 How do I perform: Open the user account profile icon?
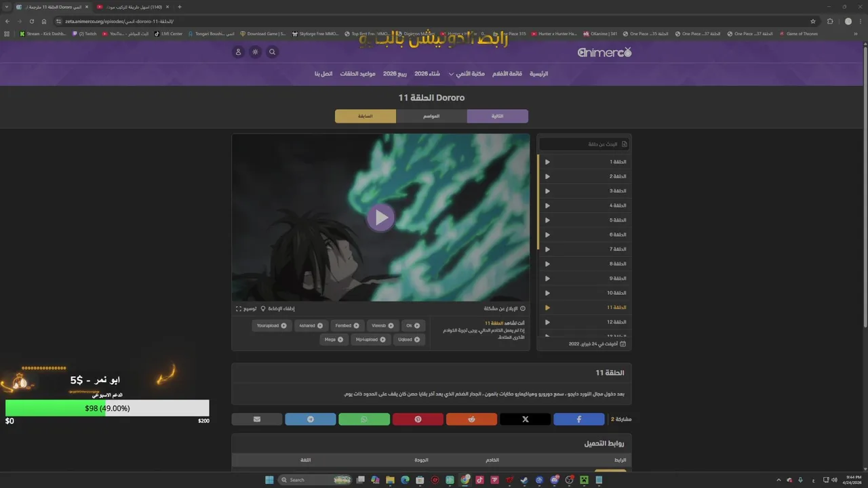tap(238, 52)
